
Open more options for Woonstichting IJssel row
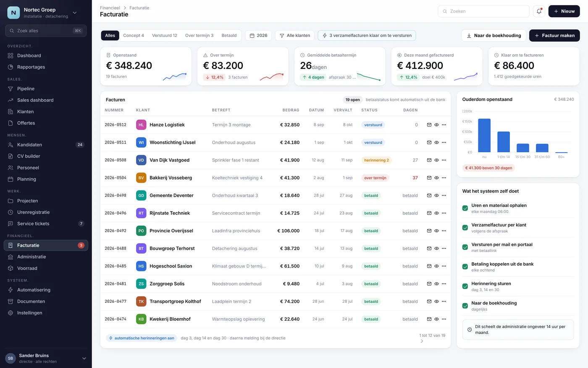pos(444,143)
